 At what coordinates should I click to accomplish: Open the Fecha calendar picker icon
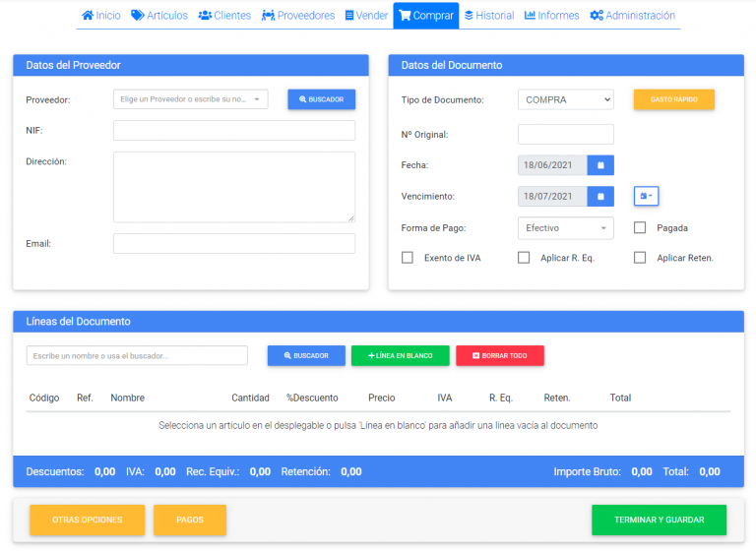(x=600, y=165)
